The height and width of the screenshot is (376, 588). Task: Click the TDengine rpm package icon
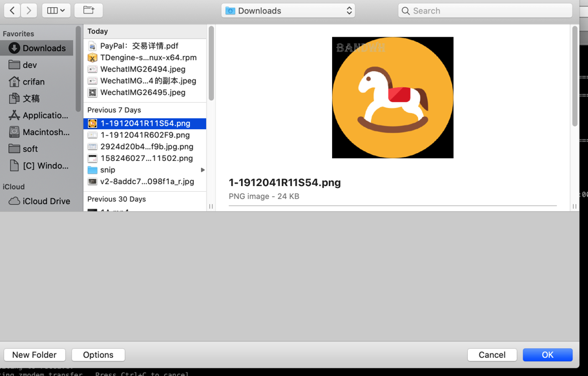92,57
